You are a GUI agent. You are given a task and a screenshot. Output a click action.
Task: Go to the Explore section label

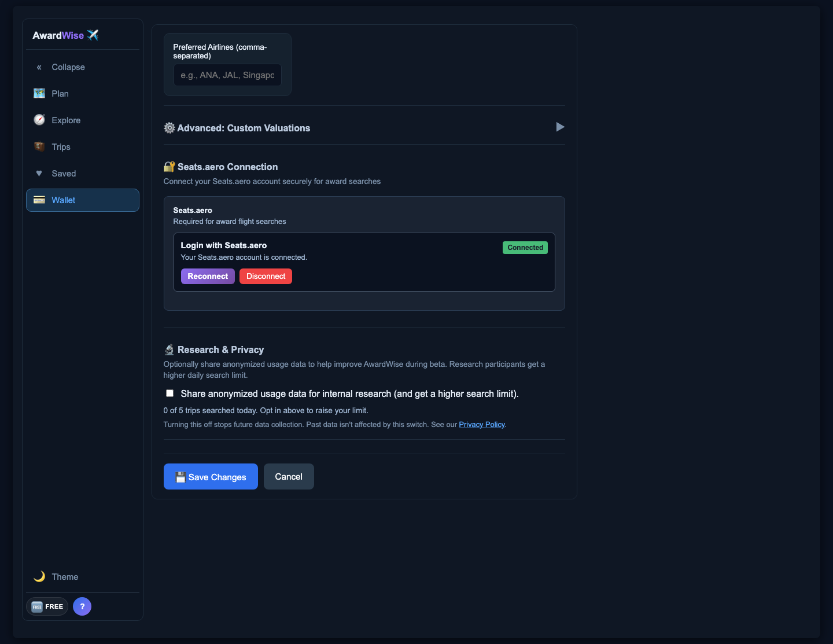[x=66, y=120]
